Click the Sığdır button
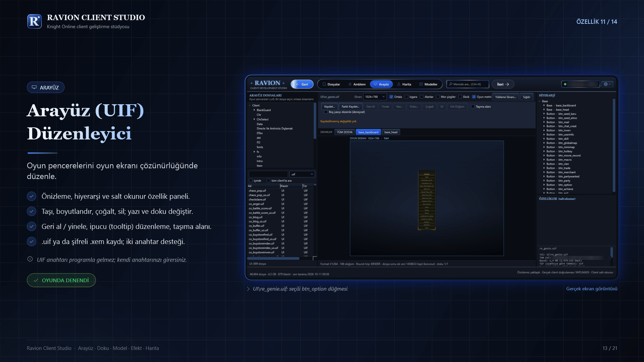Viewport: 644px width, 362px height. (527, 97)
